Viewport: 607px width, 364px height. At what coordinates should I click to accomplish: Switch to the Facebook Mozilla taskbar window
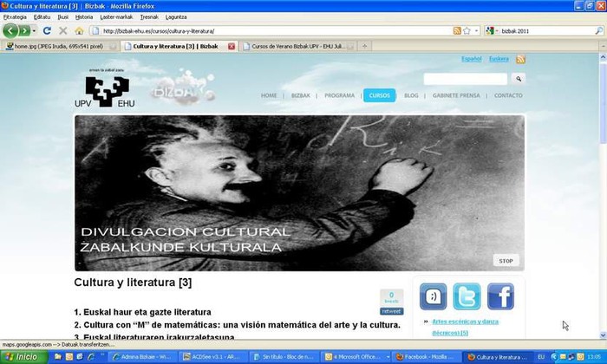click(x=426, y=357)
